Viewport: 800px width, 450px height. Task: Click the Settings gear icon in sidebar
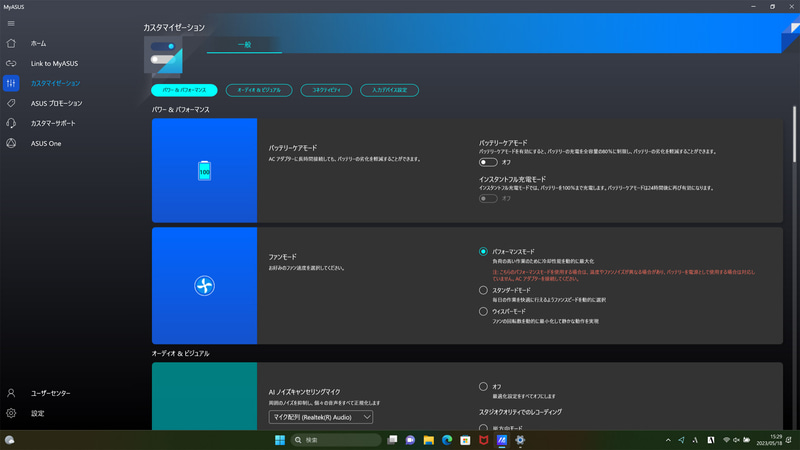[11, 413]
